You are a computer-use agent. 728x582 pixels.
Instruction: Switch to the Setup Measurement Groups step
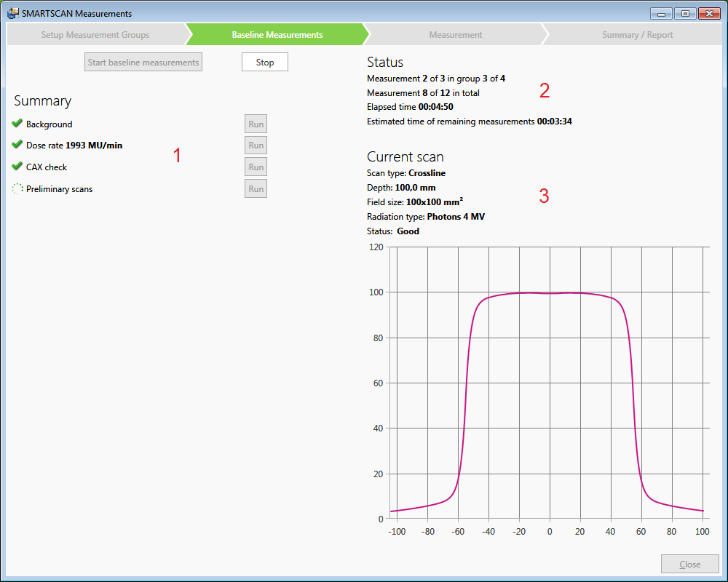pos(95,34)
